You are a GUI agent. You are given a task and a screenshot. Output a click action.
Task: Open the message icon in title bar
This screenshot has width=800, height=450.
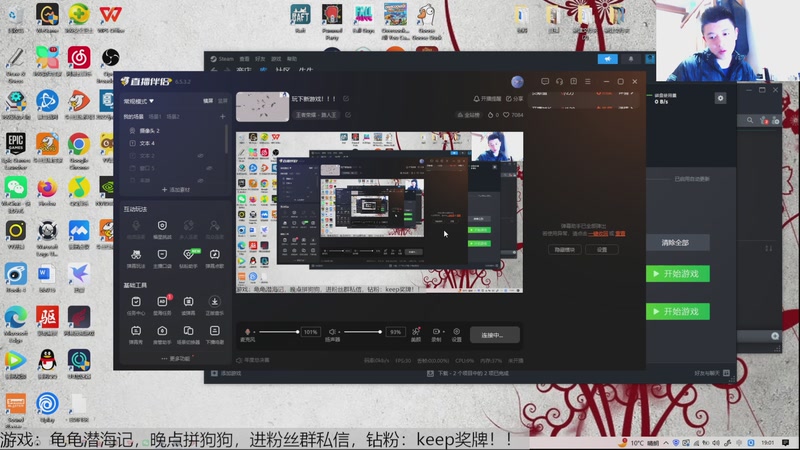click(545, 82)
